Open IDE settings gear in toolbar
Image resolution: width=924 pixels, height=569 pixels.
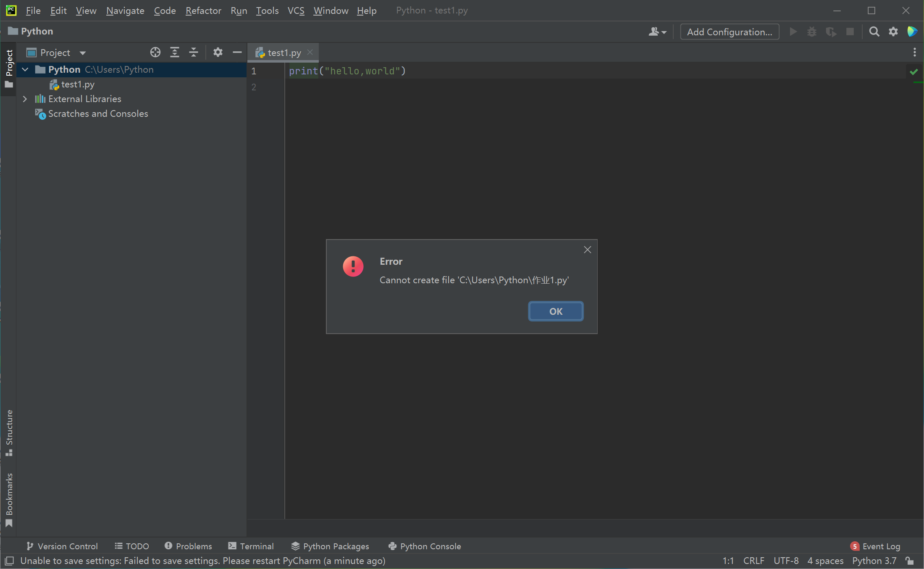(893, 32)
